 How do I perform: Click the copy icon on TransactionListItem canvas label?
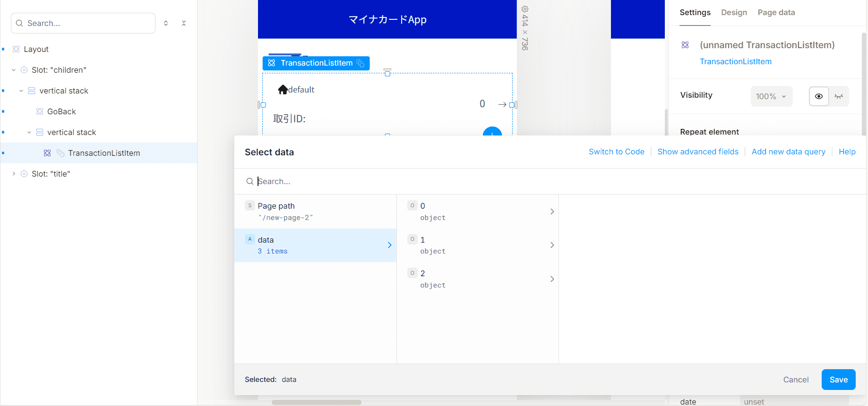[x=361, y=63]
